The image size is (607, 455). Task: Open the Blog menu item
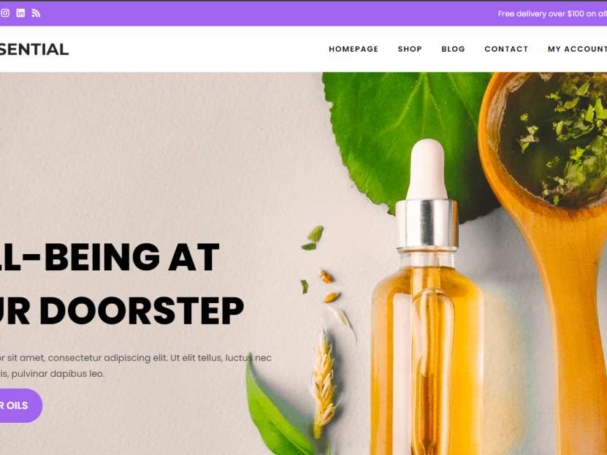click(453, 49)
